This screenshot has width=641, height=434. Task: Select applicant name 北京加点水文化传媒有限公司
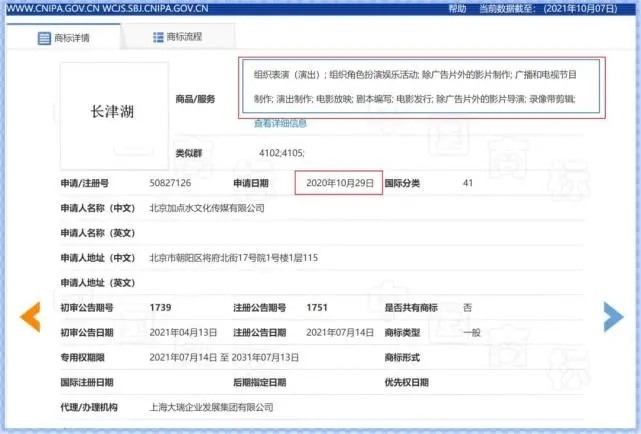[x=207, y=208]
